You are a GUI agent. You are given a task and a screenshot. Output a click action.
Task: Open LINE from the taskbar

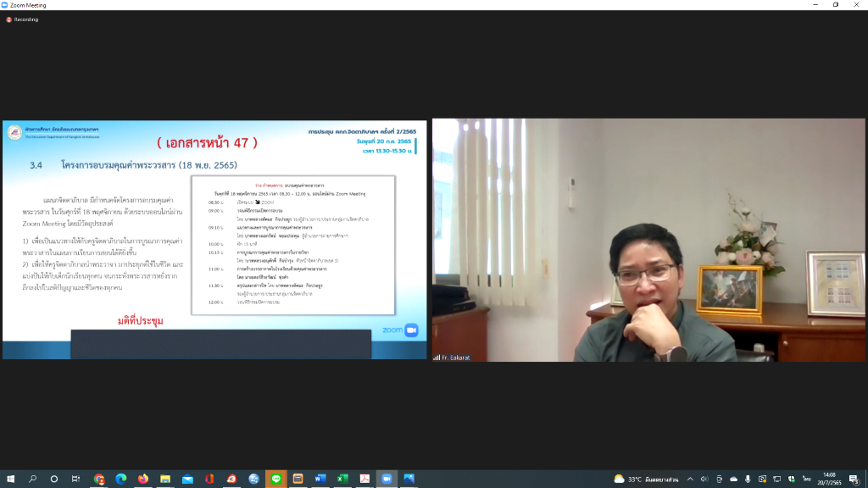tap(275, 479)
